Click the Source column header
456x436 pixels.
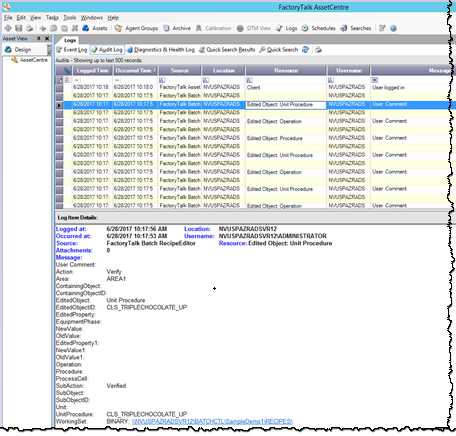[180, 71]
